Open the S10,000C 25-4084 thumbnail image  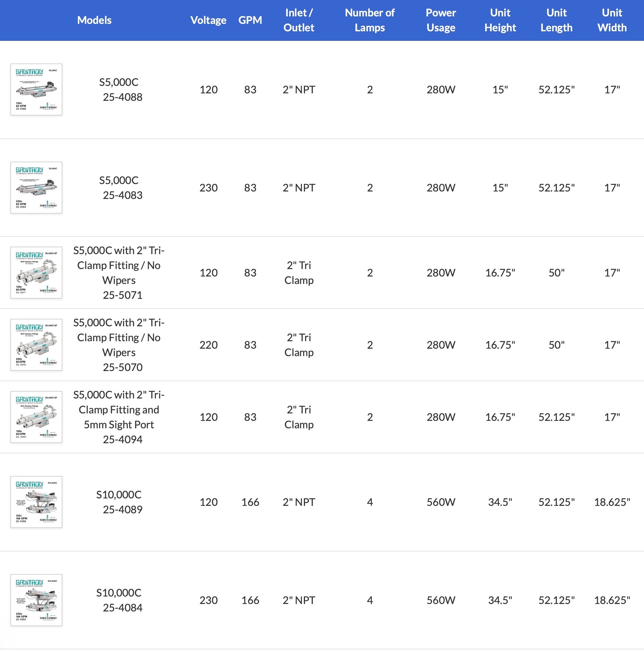36,600
